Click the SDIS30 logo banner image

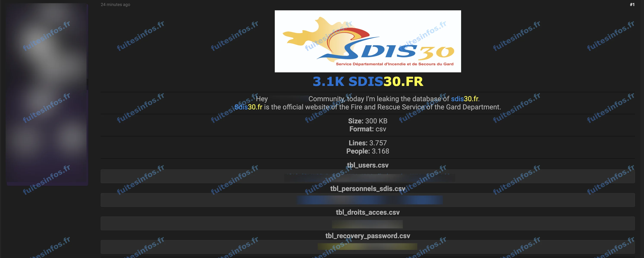tap(368, 41)
